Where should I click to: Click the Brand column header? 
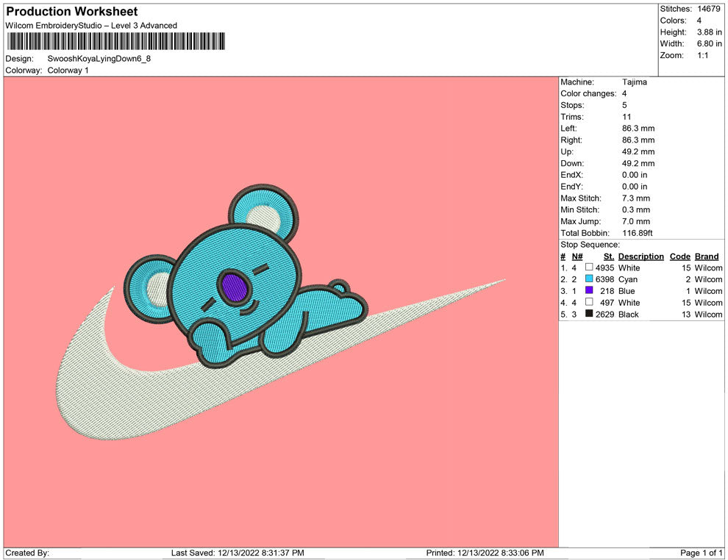pos(707,256)
